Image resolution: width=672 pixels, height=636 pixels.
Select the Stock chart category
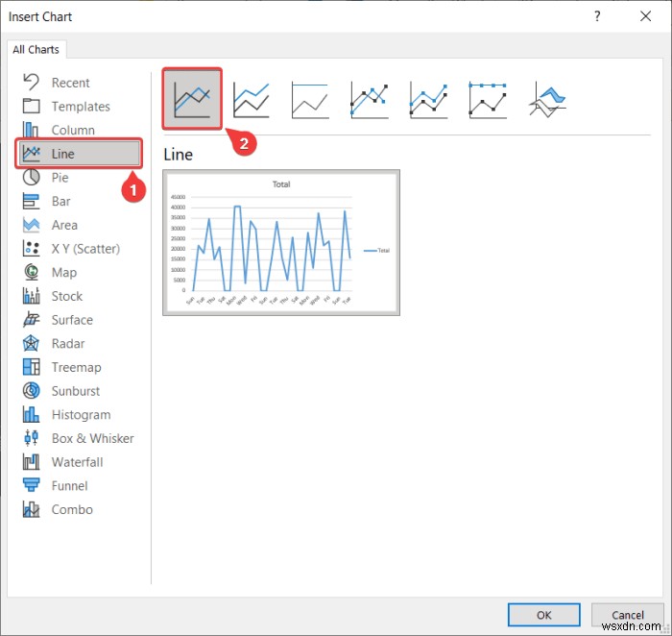[67, 296]
